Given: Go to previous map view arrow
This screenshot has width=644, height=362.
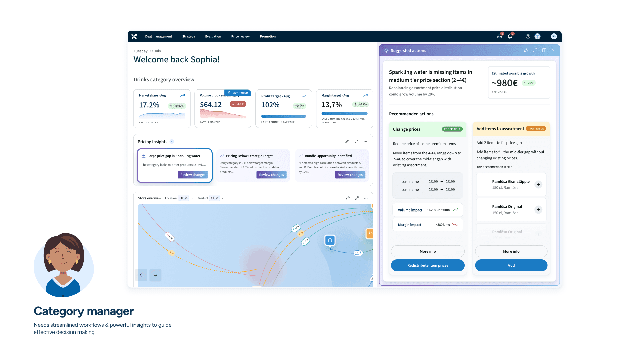Looking at the screenshot, I should click(141, 275).
